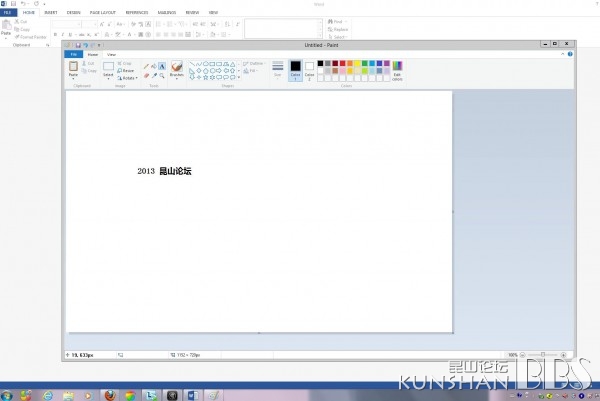Screen dimensions: 600x401
Task: Activate Color 1 in Paint
Action: point(295,70)
